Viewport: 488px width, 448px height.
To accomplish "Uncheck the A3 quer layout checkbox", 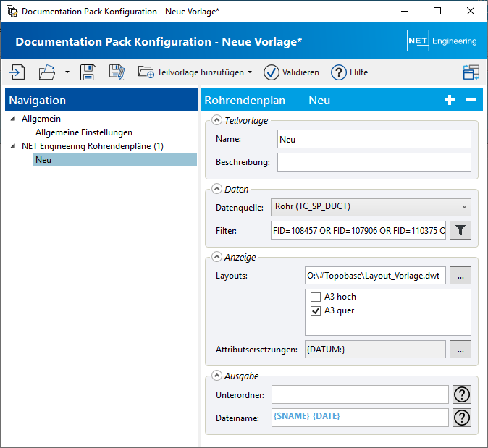I will [x=316, y=311].
